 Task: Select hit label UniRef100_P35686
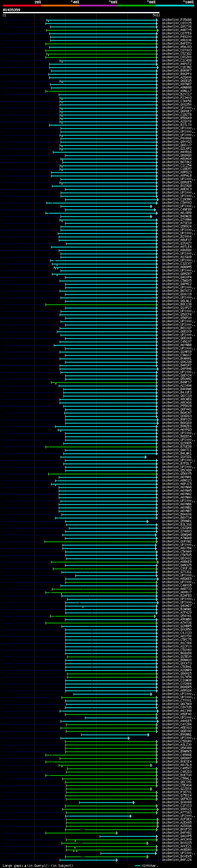point(177,20)
